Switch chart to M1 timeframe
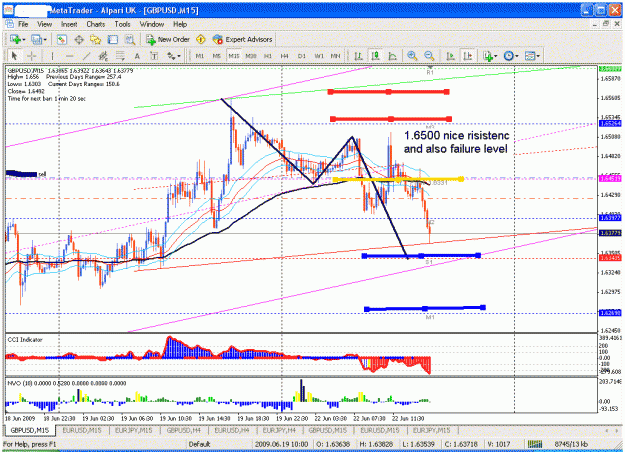Viewport: 625px width, 452px height. click(199, 56)
